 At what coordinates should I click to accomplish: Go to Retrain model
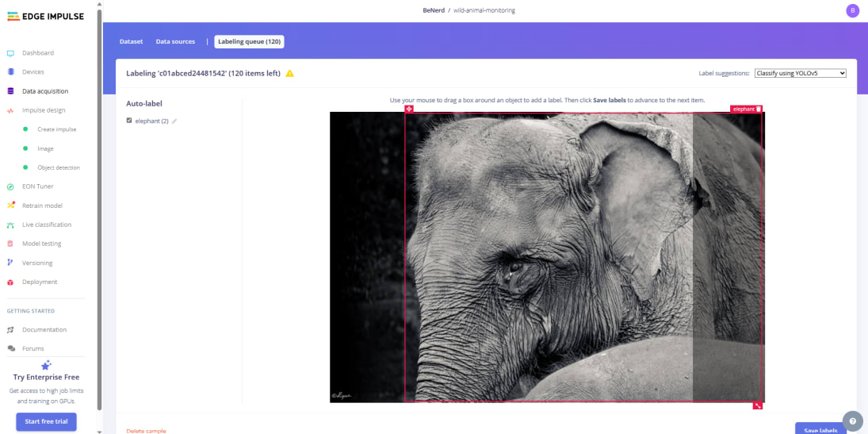tap(42, 205)
